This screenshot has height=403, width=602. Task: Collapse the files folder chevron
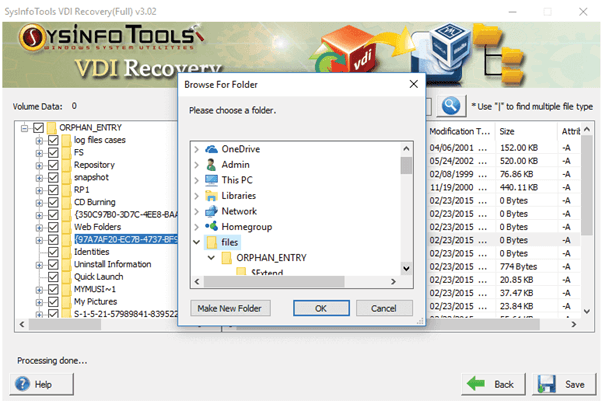[197, 242]
